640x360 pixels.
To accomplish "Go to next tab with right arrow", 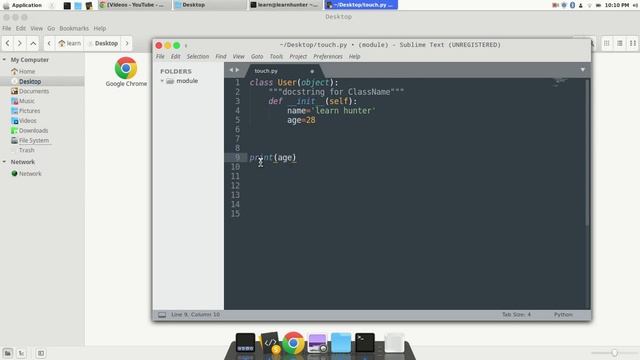I will 237,70.
